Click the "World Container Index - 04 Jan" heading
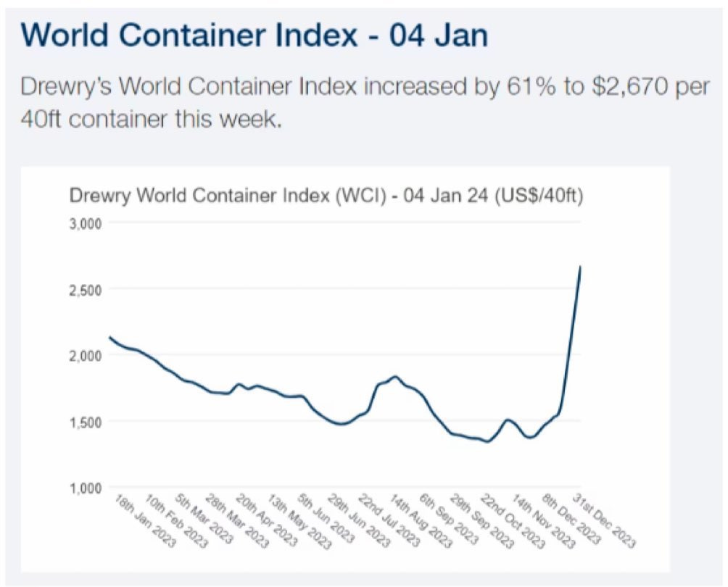728x587 pixels. [x=254, y=35]
